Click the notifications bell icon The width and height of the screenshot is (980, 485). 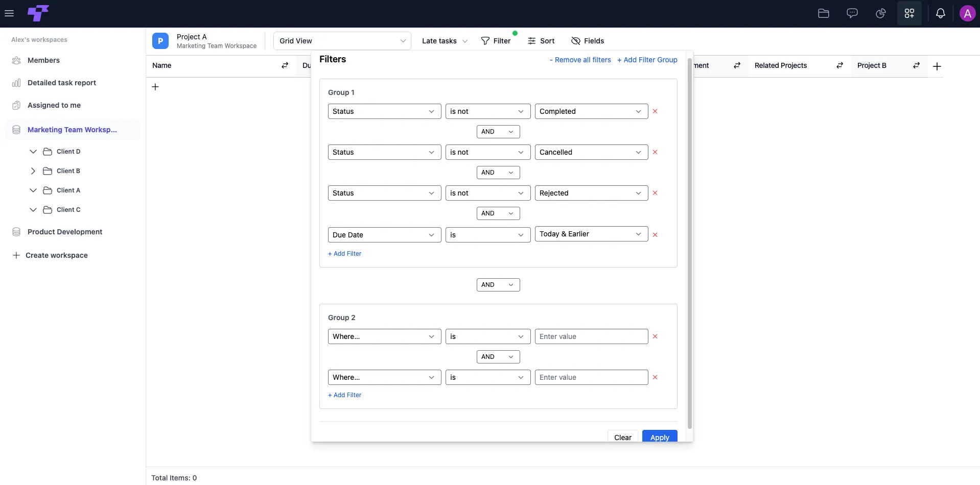(x=940, y=13)
